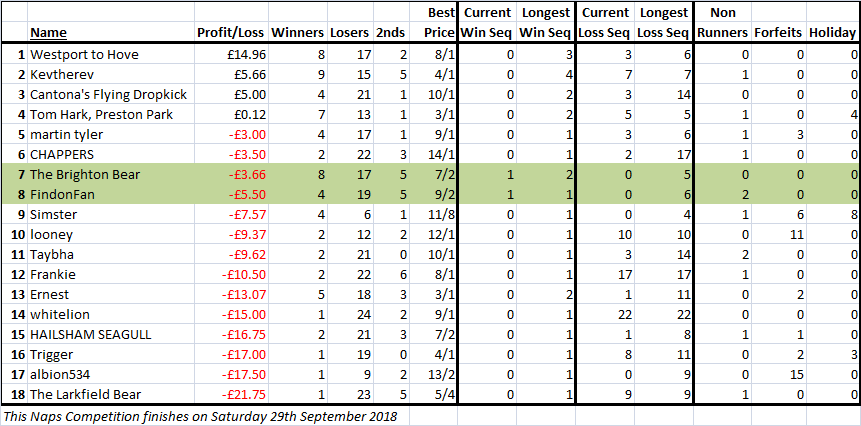Screen dimensions: 861x426
Task: Select Simster's holiday value 8
Action: [x=831, y=215]
